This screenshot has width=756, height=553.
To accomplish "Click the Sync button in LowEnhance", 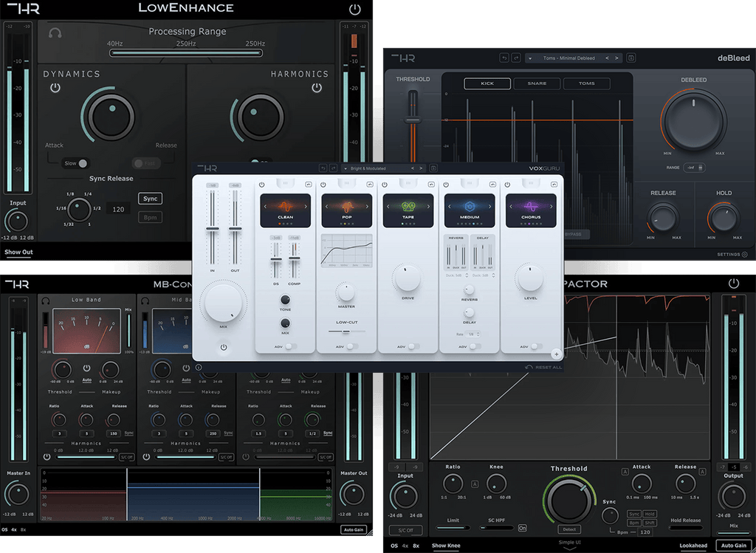I will coord(150,199).
